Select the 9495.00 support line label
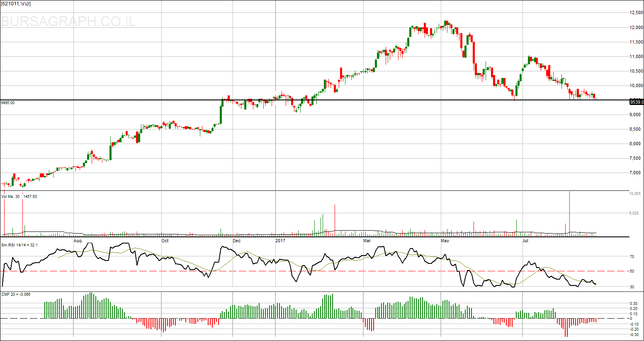This screenshot has width=644, height=341. coord(8,102)
